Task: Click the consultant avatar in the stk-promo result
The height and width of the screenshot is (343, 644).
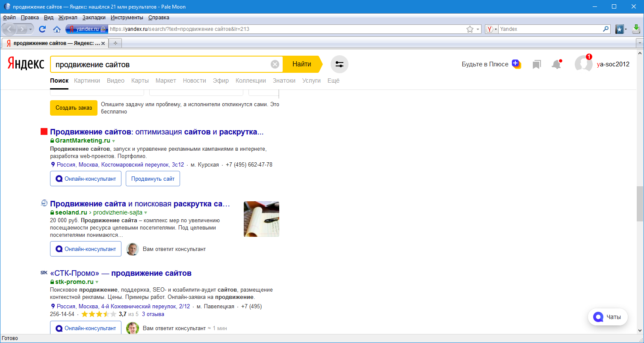Action: [133, 328]
